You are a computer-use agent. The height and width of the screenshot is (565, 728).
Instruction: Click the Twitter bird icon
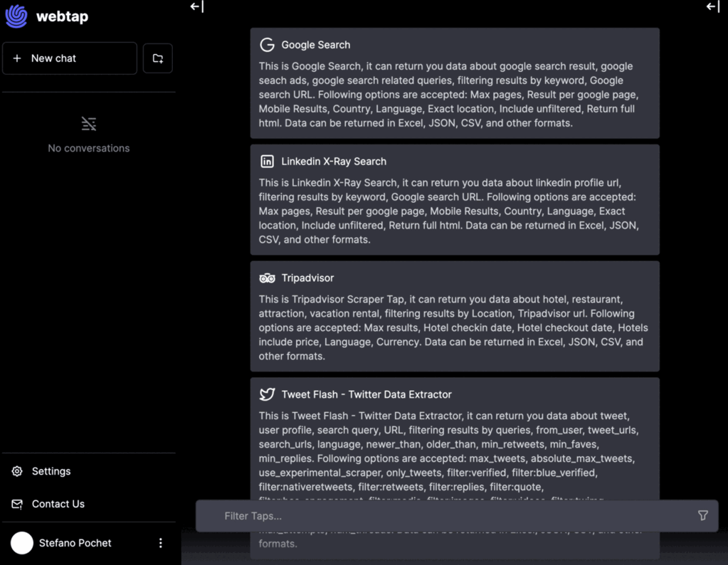pyautogui.click(x=267, y=395)
